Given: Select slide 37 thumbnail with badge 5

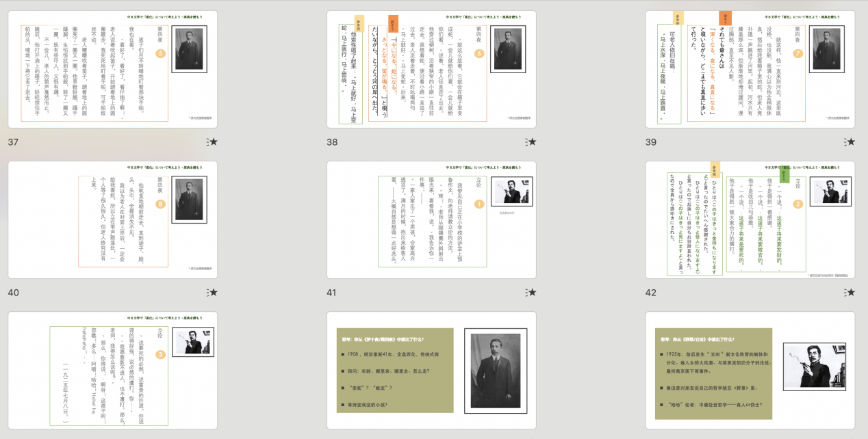Looking at the screenshot, I should click(113, 69).
